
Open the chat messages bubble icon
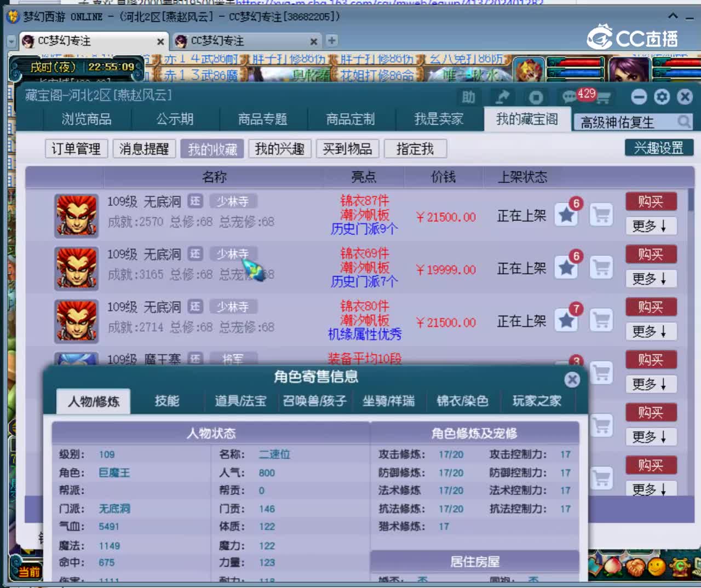[x=570, y=97]
